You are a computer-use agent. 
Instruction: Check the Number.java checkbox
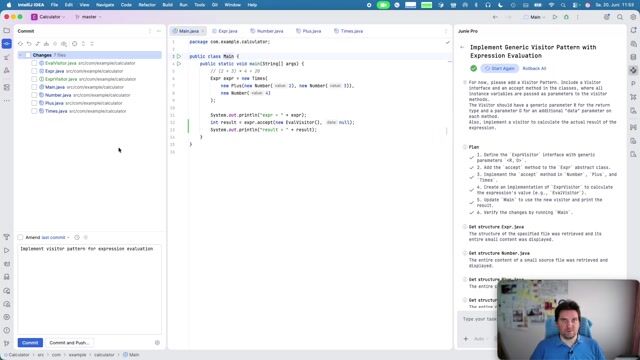[34, 95]
